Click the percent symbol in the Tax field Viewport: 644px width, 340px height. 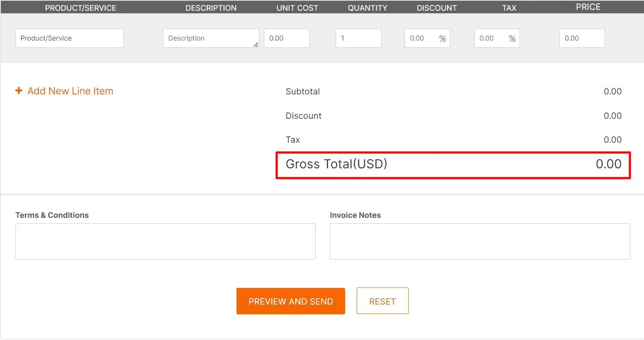click(512, 38)
